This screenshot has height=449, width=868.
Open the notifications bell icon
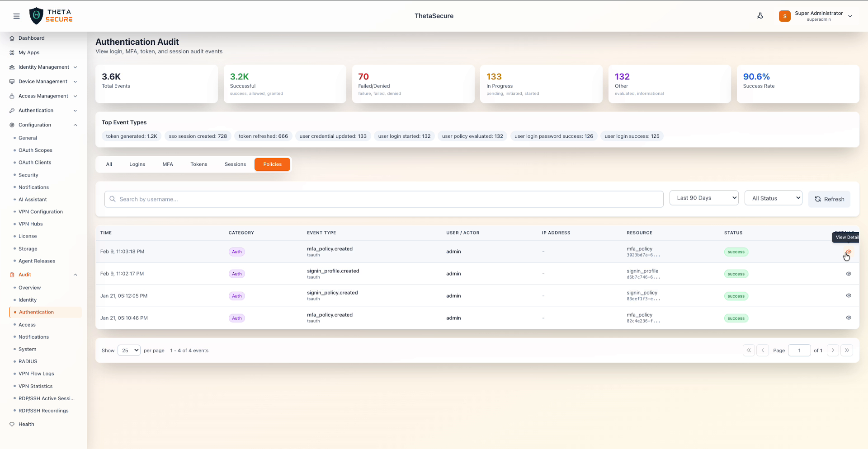[760, 15]
